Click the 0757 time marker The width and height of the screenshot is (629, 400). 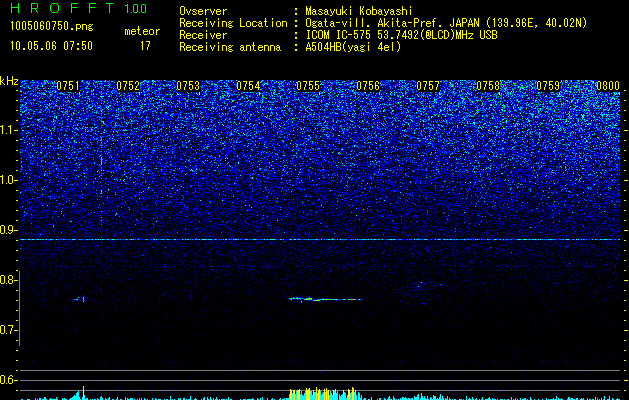coord(428,86)
